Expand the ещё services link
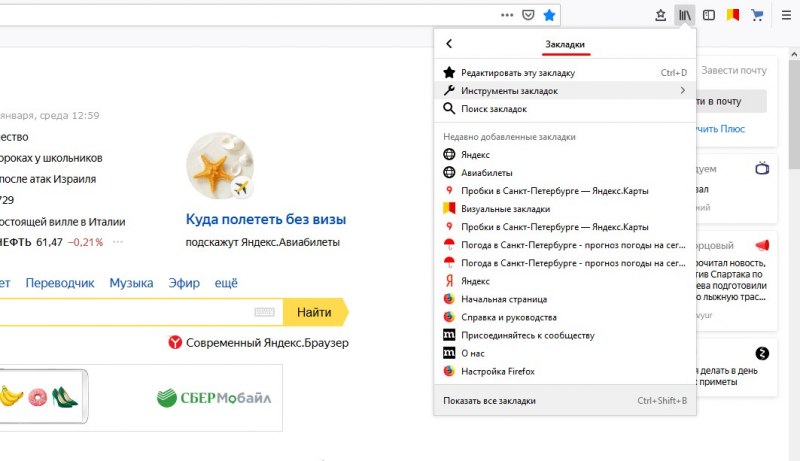800x461 pixels. click(226, 283)
